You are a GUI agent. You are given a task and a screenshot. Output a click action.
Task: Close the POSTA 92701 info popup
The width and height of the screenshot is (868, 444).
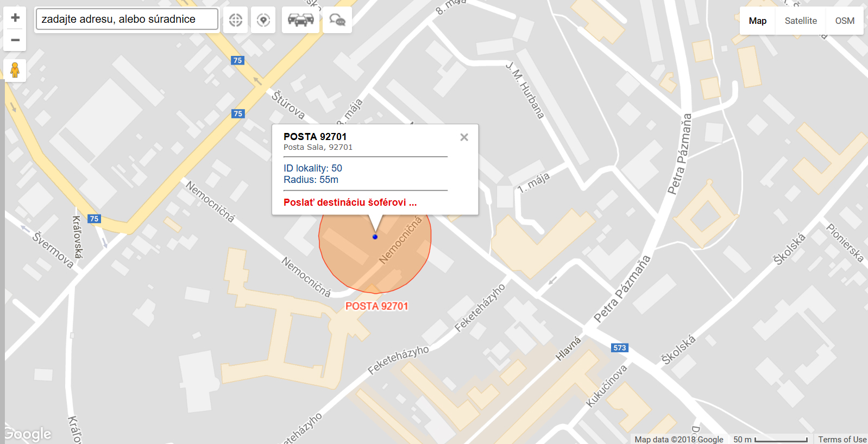pyautogui.click(x=464, y=137)
